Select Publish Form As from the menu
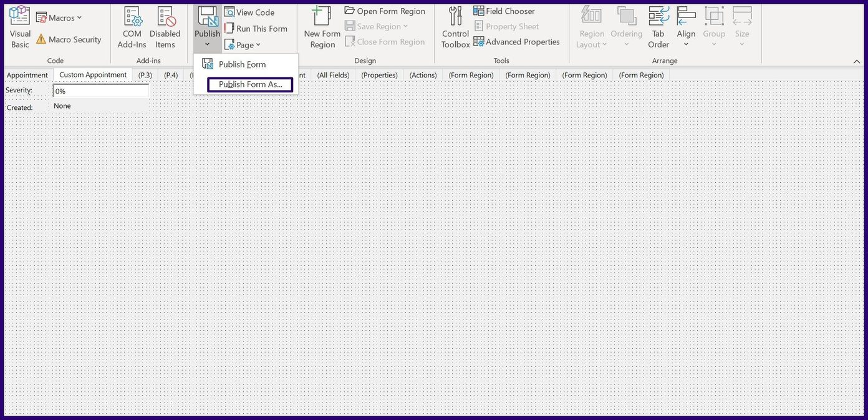The width and height of the screenshot is (868, 420). (x=250, y=84)
